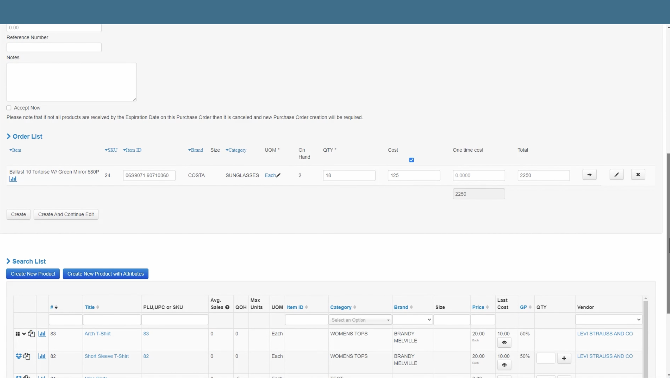The width and height of the screenshot is (670, 378).
Task: Focus the order row QTY input
Action: pos(349,175)
